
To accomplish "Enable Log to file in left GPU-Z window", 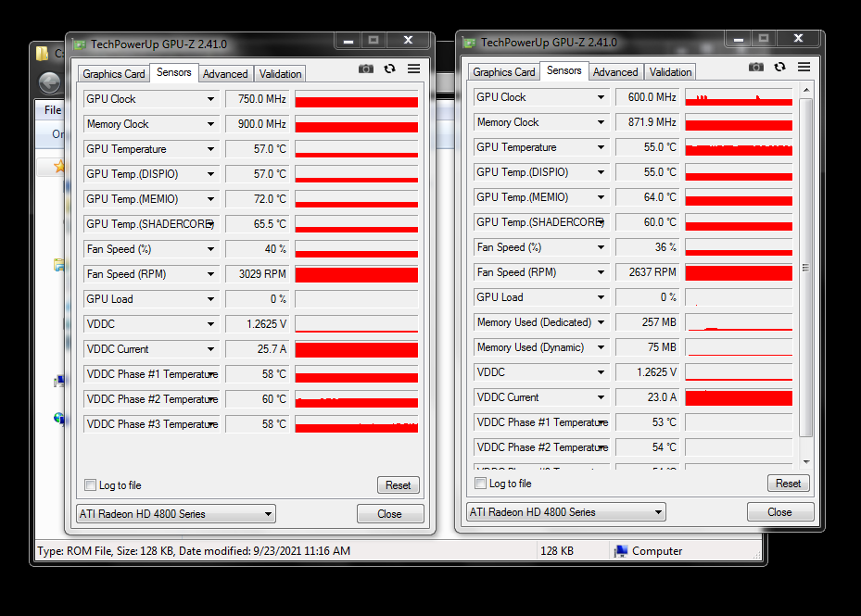I will (x=90, y=484).
